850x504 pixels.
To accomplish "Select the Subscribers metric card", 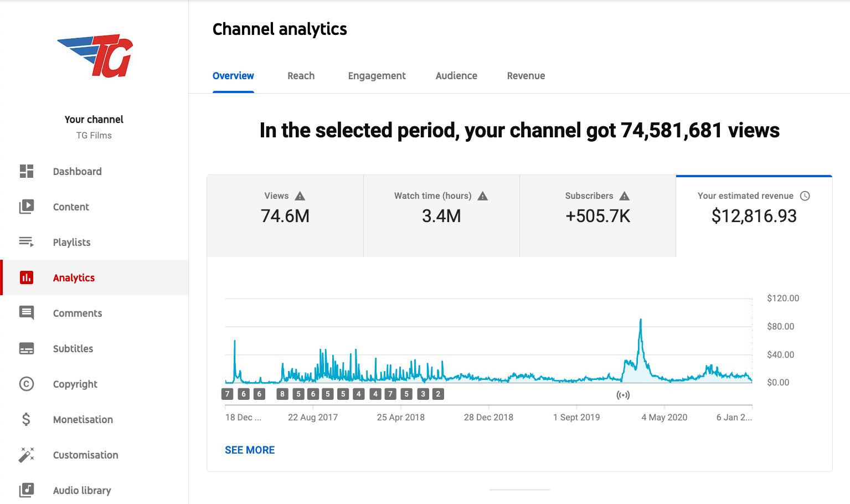I will tap(597, 215).
